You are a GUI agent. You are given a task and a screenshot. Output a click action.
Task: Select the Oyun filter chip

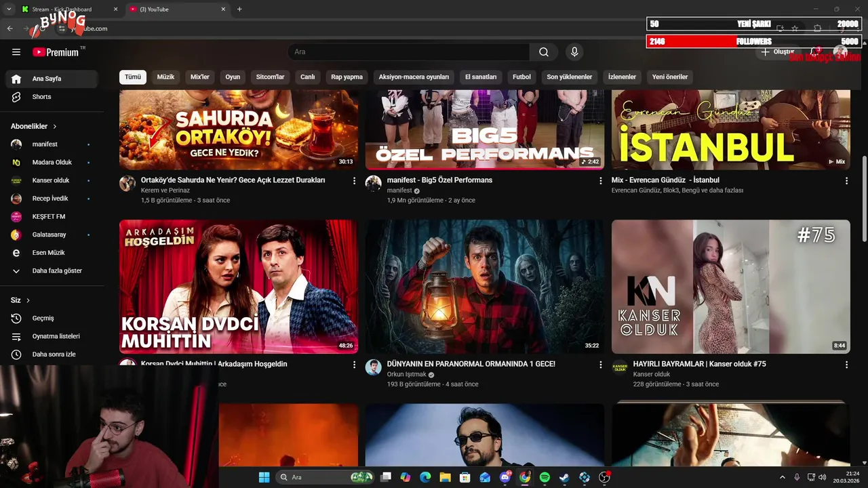coord(233,77)
